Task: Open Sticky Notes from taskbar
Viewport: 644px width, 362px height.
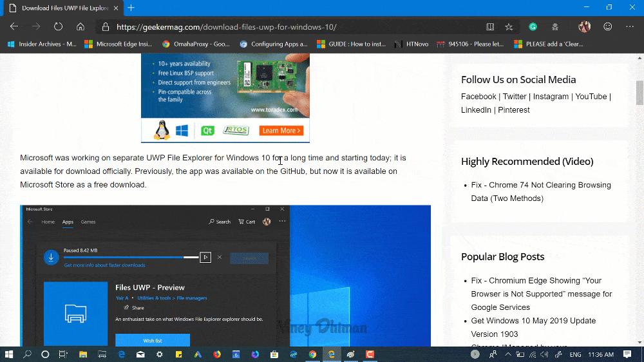Action: click(178, 354)
